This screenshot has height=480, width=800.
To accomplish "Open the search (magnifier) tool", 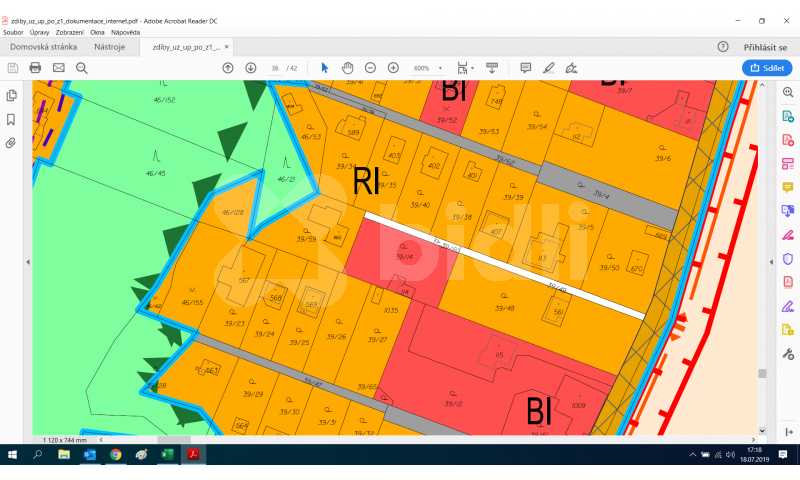I will [82, 68].
